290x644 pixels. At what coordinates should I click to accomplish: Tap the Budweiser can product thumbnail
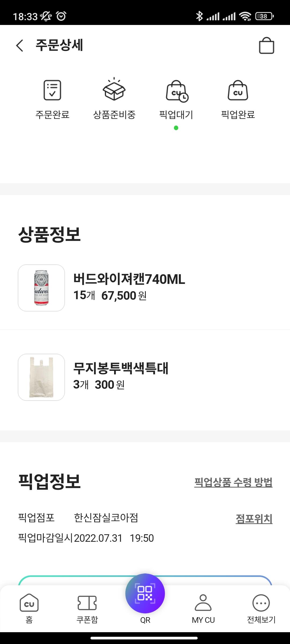41,288
